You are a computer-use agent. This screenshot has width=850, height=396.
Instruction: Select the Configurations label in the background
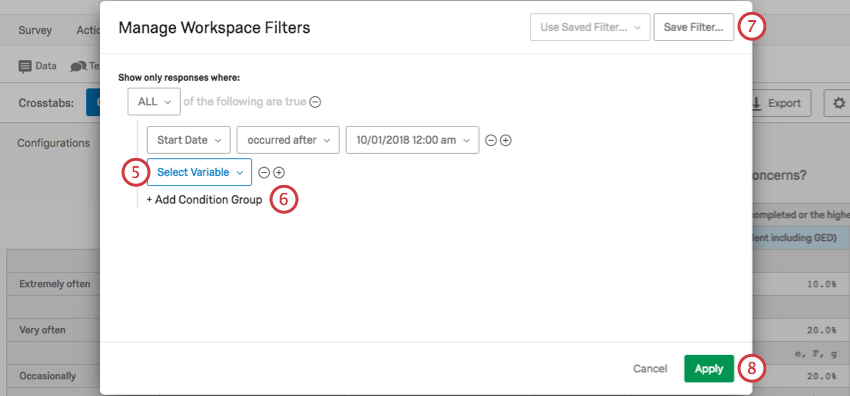[x=53, y=143]
